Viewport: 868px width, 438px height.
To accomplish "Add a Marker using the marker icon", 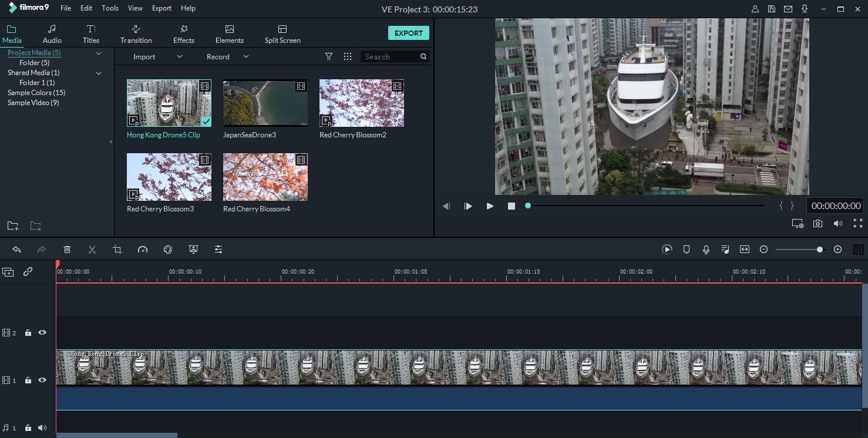I will coord(686,249).
